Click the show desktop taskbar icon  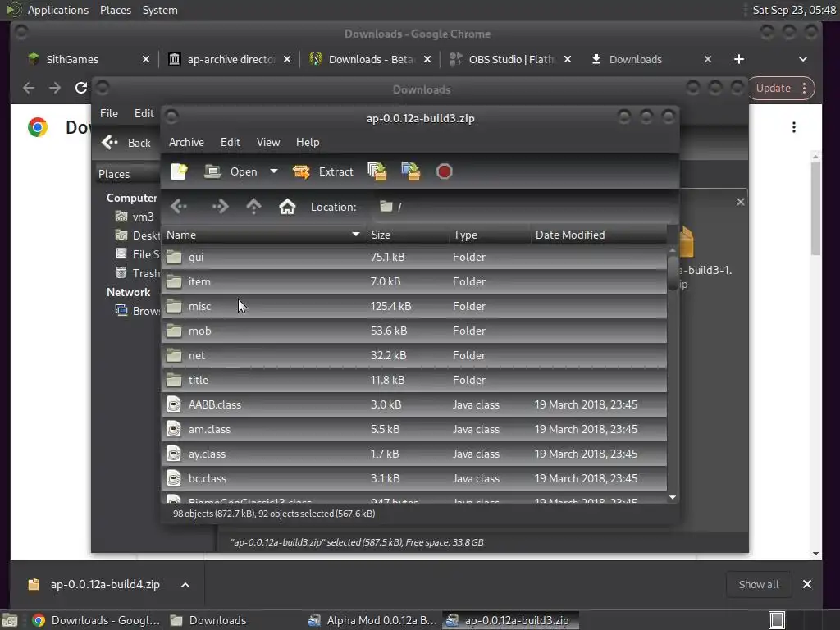click(10, 620)
